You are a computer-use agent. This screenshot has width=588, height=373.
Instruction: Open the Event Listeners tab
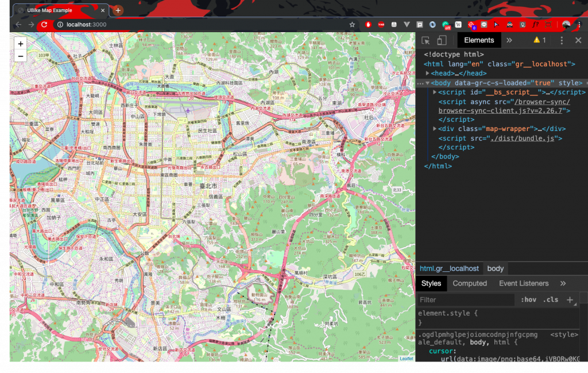(524, 284)
